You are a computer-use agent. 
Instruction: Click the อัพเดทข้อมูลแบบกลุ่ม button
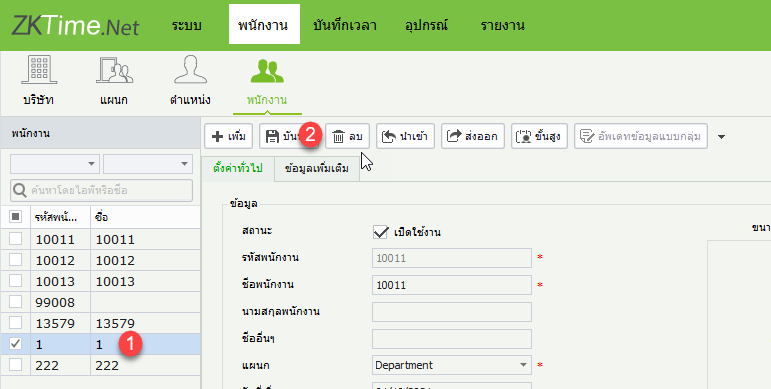pyautogui.click(x=641, y=136)
